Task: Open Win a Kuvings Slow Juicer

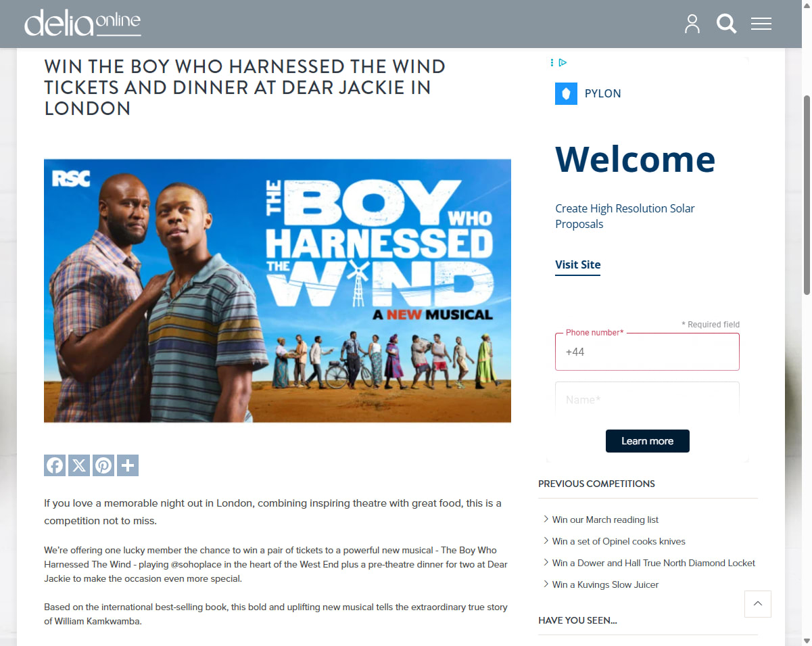Action: [605, 584]
